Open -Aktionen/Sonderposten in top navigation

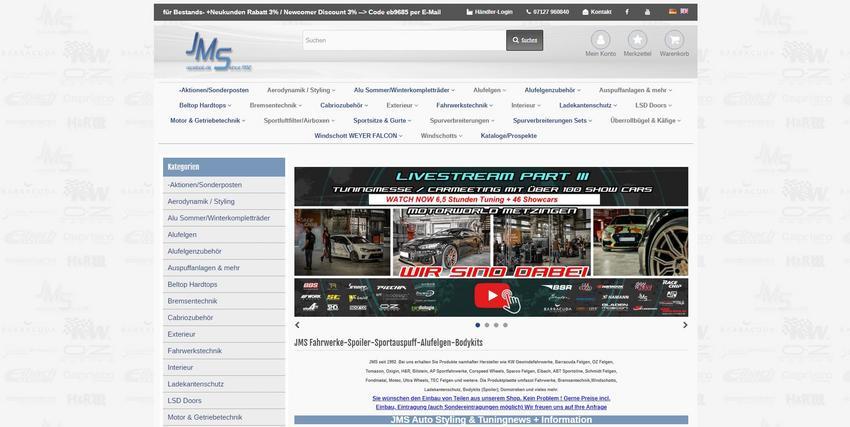(214, 90)
